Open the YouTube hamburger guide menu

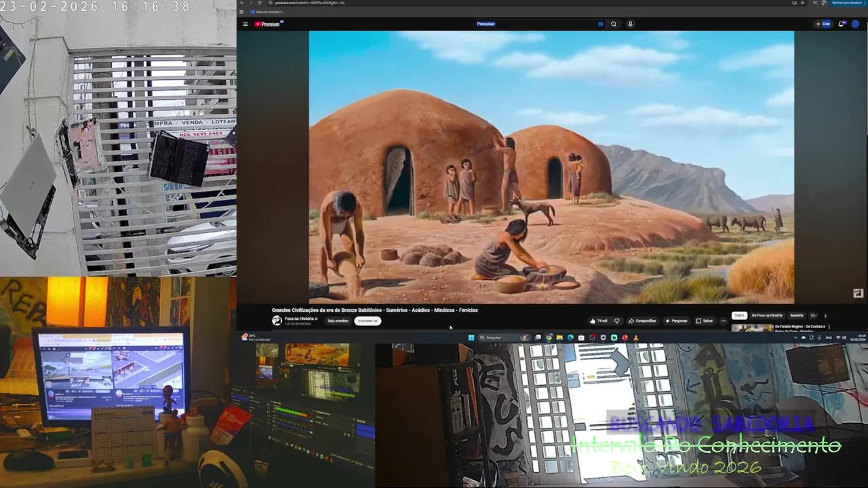[245, 24]
